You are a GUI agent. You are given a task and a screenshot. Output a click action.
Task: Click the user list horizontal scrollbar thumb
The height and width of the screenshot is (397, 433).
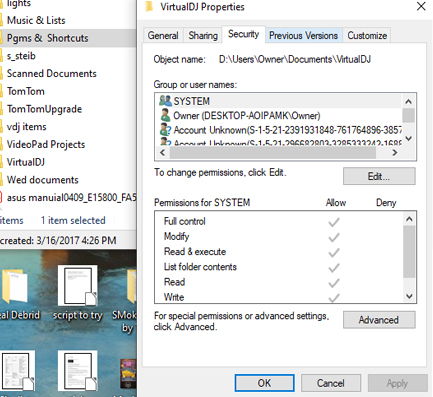point(273,153)
